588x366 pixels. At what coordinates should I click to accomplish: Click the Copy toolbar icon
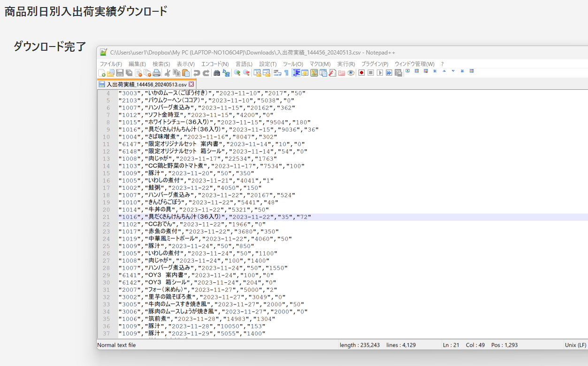[176, 73]
